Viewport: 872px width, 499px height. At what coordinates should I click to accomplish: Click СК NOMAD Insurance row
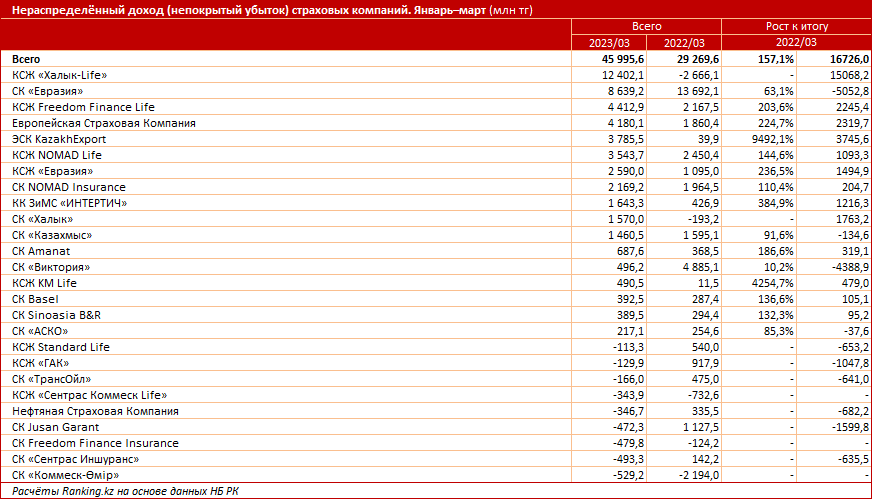(436, 187)
